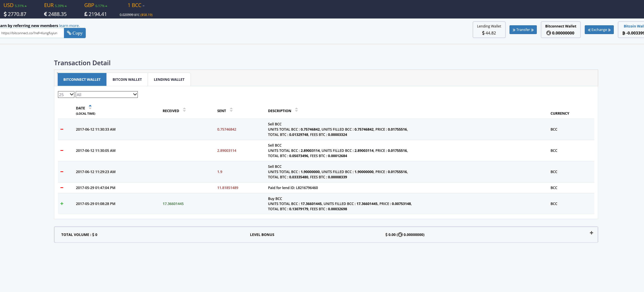This screenshot has height=292, width=644.
Task: Switch to the Bitconnect Wallet tab
Action: [x=82, y=79]
